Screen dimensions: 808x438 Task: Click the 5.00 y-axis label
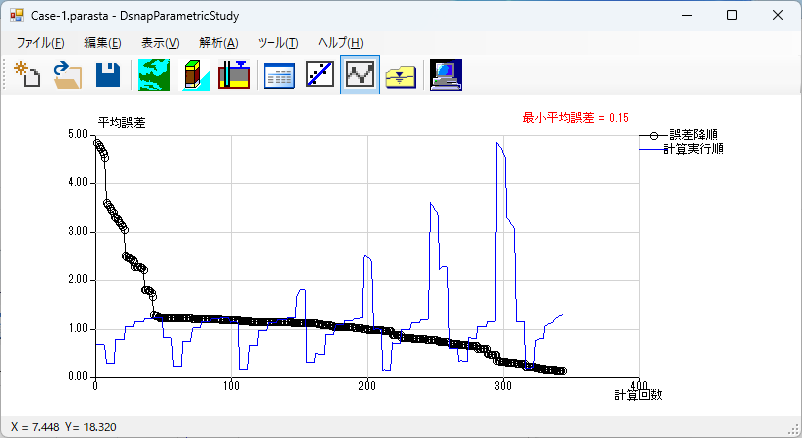point(78,134)
